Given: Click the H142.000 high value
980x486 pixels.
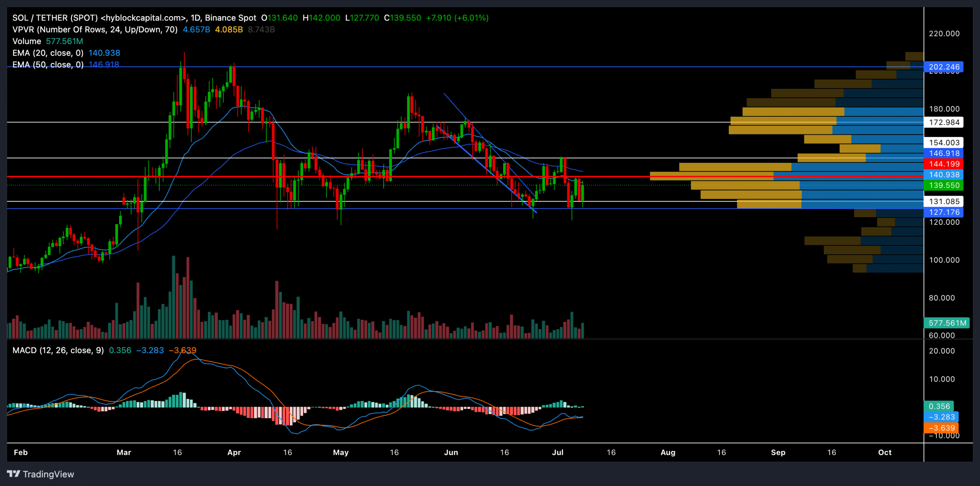Looking at the screenshot, I should 321,18.
